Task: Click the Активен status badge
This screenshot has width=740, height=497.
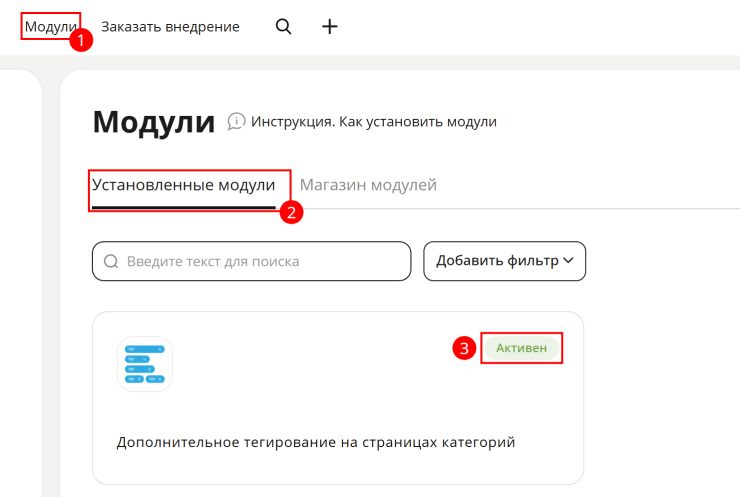Action: tap(521, 348)
